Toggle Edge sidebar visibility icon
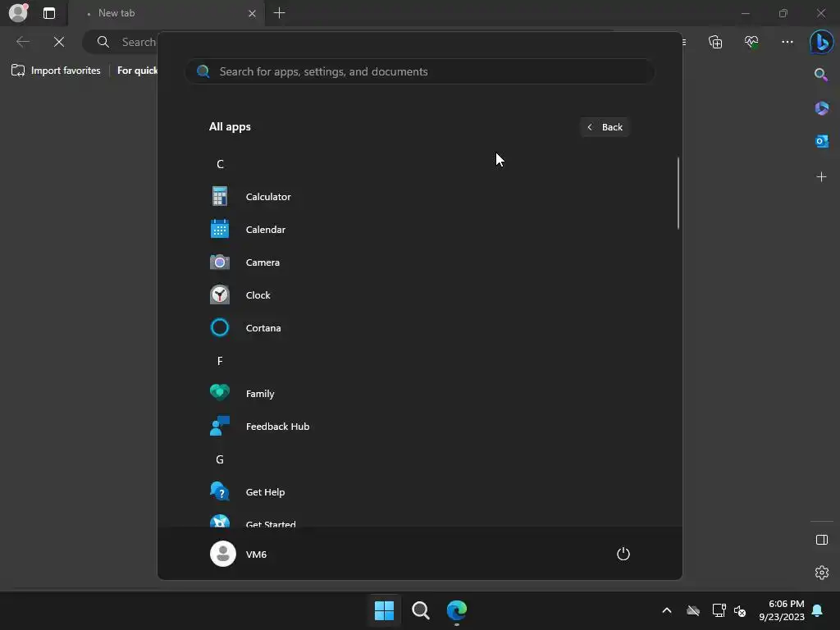The width and height of the screenshot is (840, 630). click(x=821, y=540)
